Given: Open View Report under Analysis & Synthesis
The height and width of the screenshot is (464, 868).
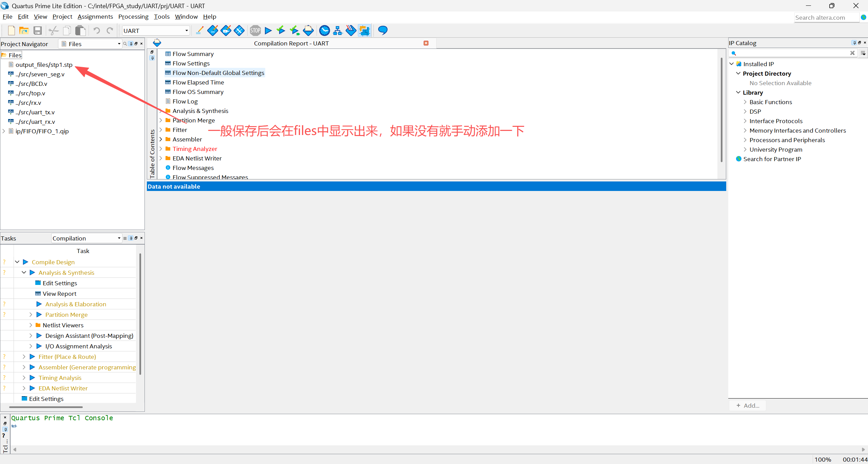Looking at the screenshot, I should coord(59,293).
